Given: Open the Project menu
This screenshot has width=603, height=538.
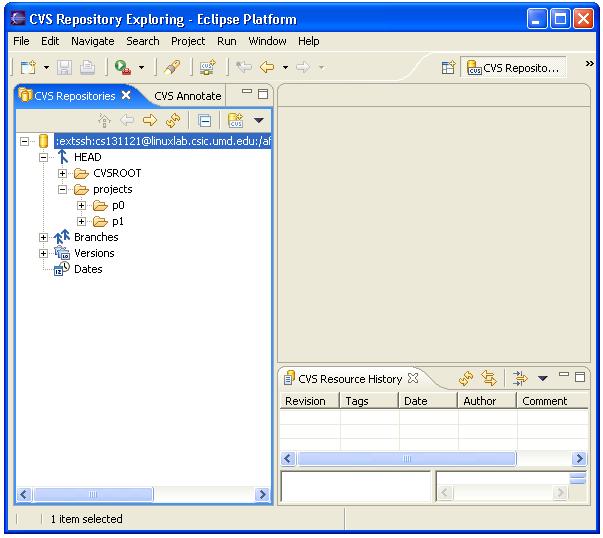Looking at the screenshot, I should 188,41.
